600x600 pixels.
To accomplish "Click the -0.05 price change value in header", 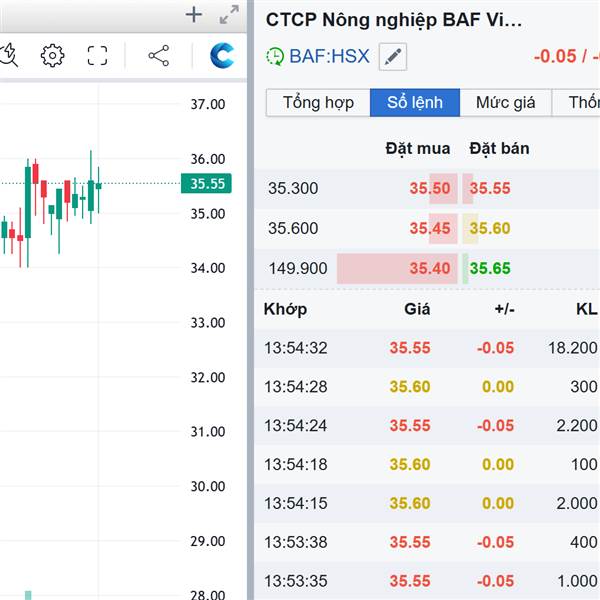I will coord(555,57).
